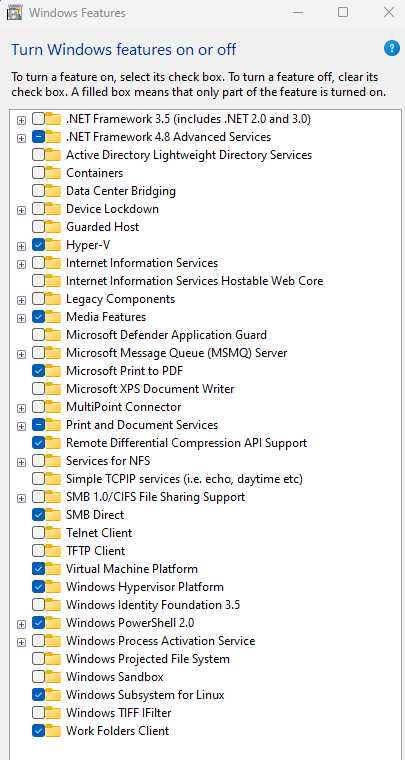Click the blue help question mark icon
Screen dimensions: 405x760
coord(391,48)
